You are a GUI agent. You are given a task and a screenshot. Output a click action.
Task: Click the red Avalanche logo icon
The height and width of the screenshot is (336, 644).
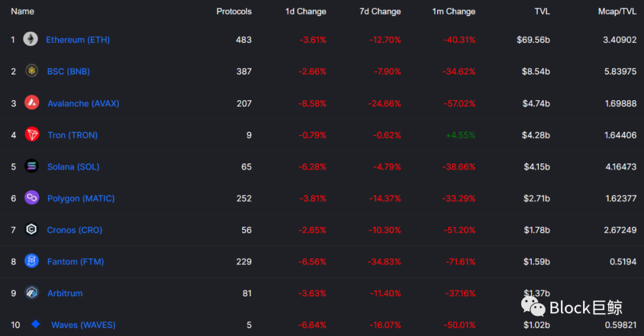[32, 103]
